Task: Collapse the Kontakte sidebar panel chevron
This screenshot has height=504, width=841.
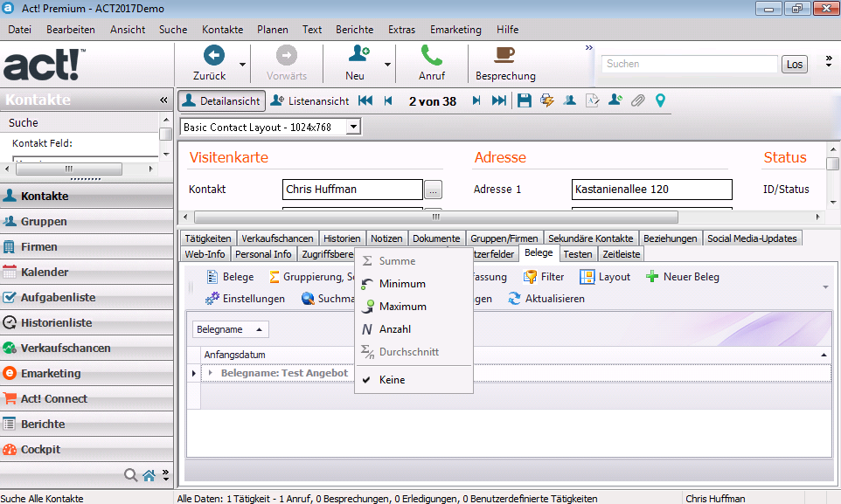Action: [163, 100]
